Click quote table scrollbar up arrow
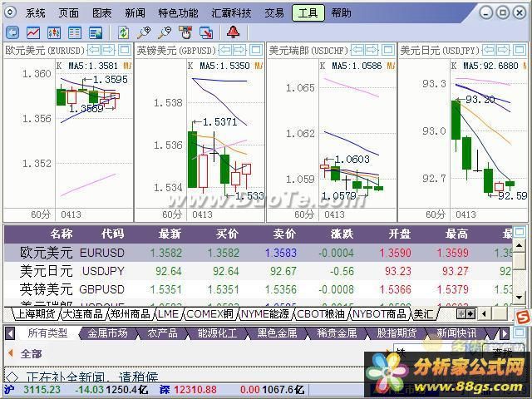 (519, 245)
